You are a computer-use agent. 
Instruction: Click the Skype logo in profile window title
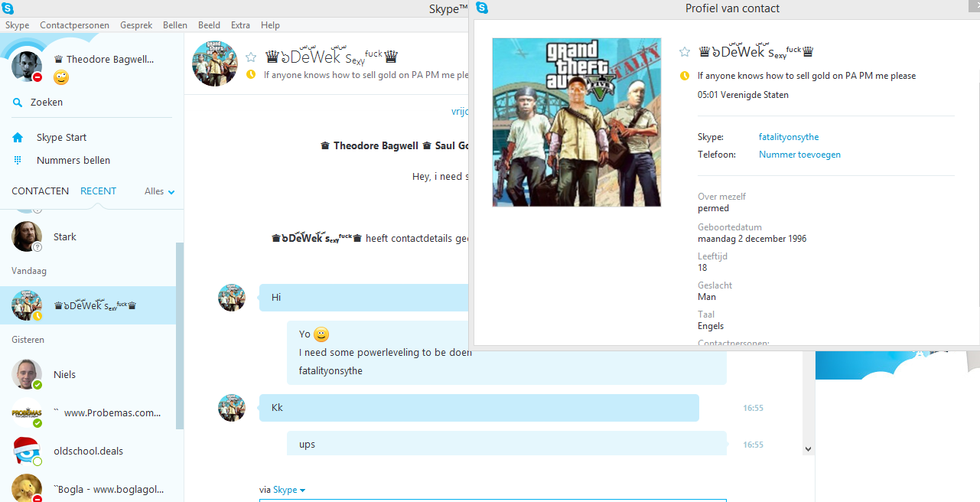482,8
